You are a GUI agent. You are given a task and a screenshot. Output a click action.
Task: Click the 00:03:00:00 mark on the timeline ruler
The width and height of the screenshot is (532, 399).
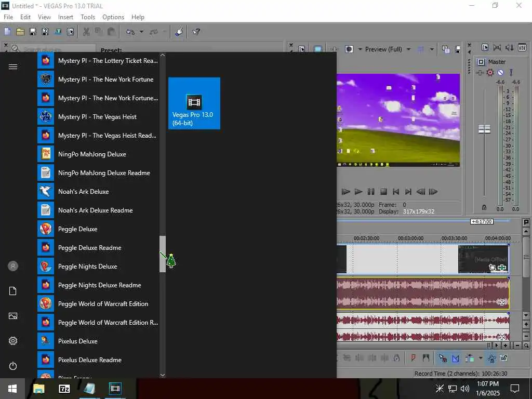tap(410, 238)
